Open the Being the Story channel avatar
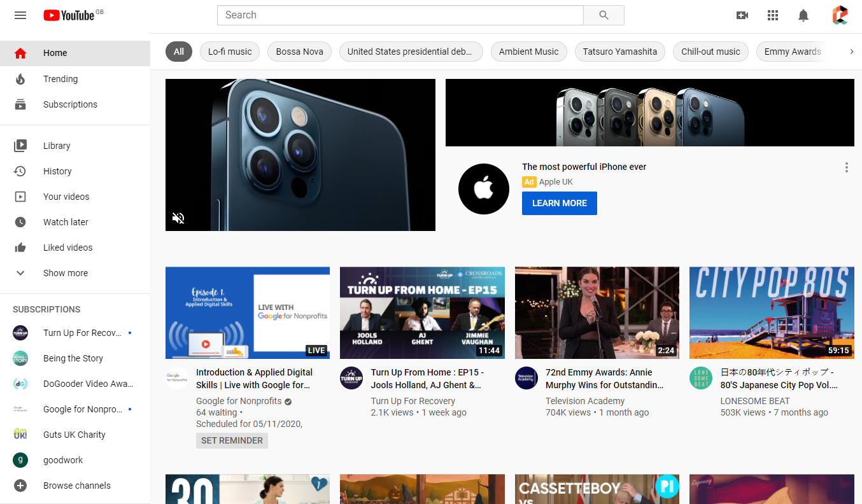The height and width of the screenshot is (504, 862). point(20,358)
